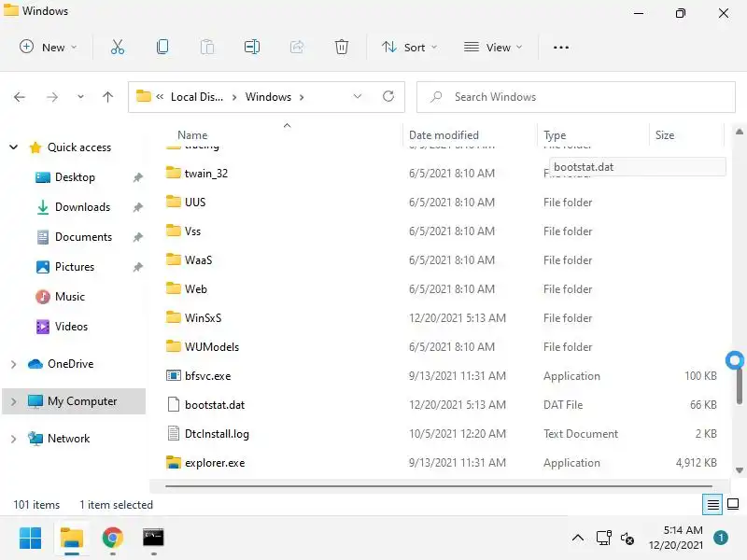747x560 pixels.
Task: Click the bfsvc.exe application icon
Action: (x=174, y=376)
